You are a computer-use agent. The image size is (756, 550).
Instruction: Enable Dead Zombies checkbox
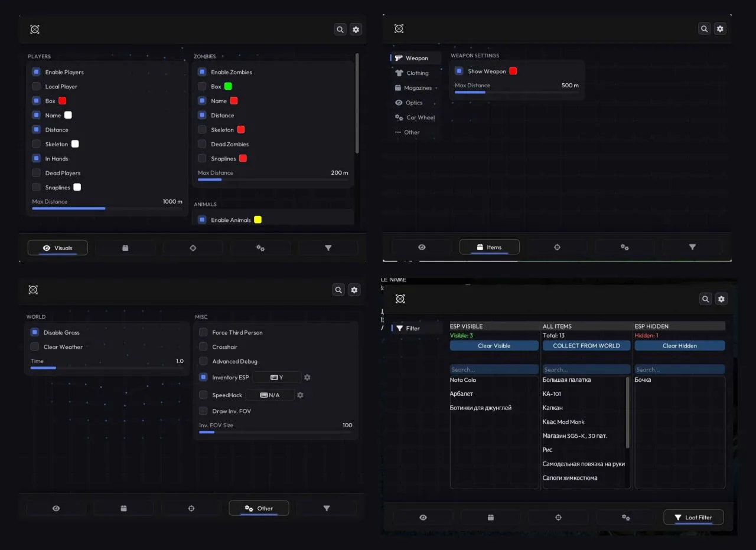pos(202,144)
